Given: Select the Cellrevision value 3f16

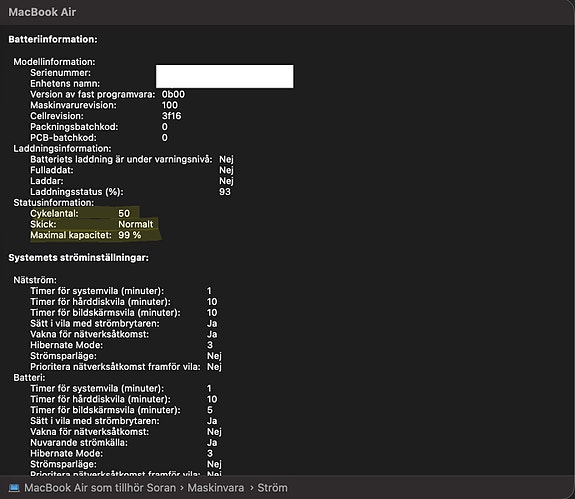Looking at the screenshot, I should (171, 116).
